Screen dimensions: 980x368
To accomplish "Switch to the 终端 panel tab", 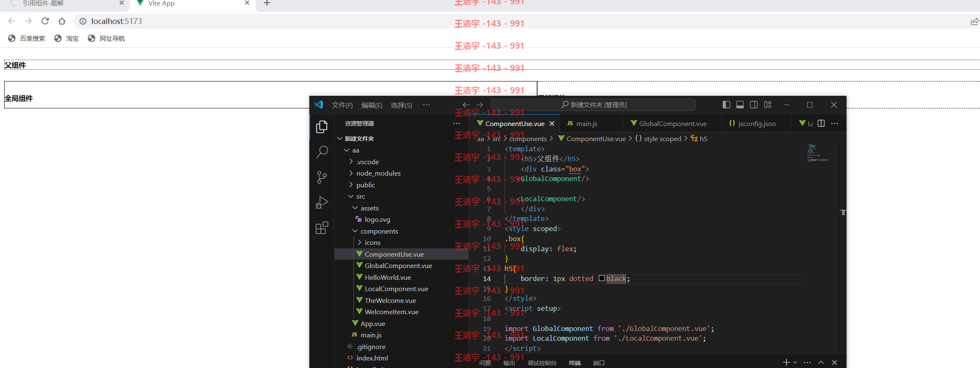I will (575, 363).
